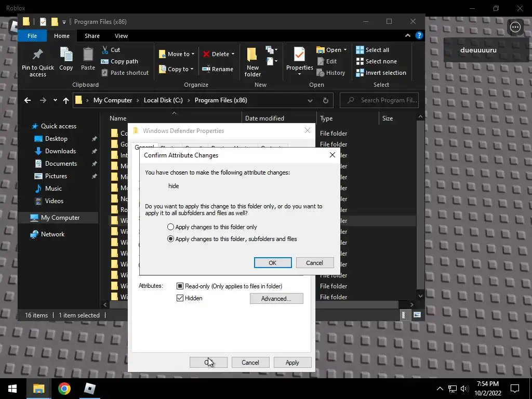
Task: Click Rename in the Organize group
Action: (x=218, y=69)
